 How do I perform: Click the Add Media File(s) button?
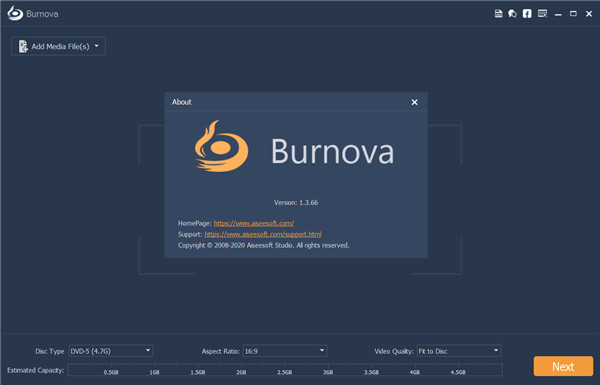click(58, 46)
